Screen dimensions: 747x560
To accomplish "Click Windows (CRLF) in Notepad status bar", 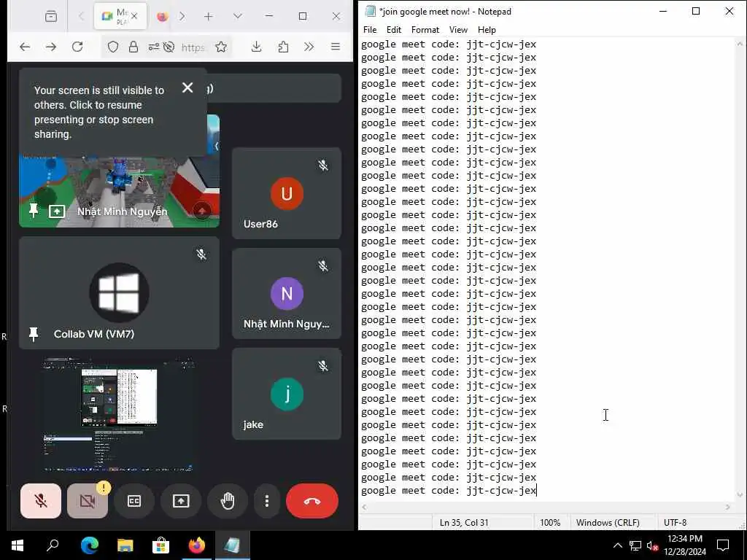I will coord(608,522).
